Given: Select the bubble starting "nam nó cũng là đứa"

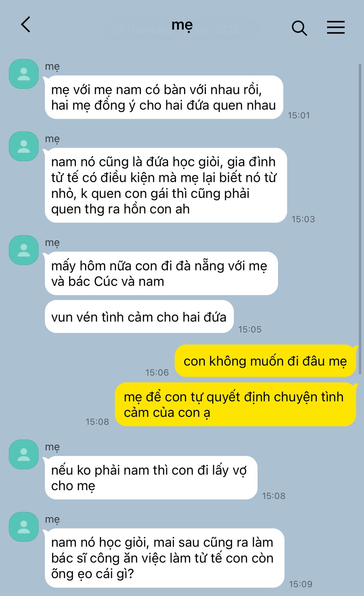Looking at the screenshot, I should tap(166, 185).
